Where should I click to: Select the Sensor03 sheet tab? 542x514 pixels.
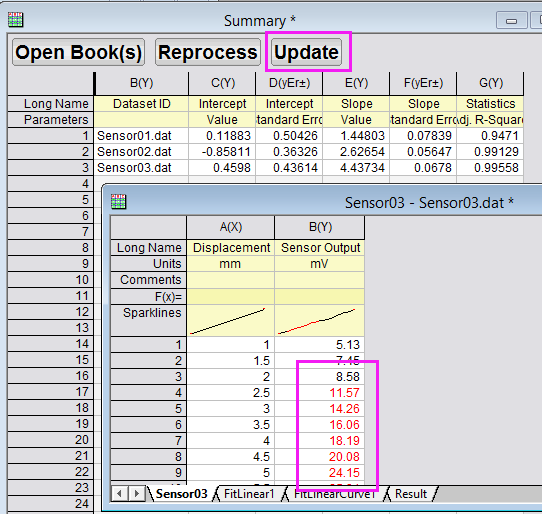coord(181,494)
